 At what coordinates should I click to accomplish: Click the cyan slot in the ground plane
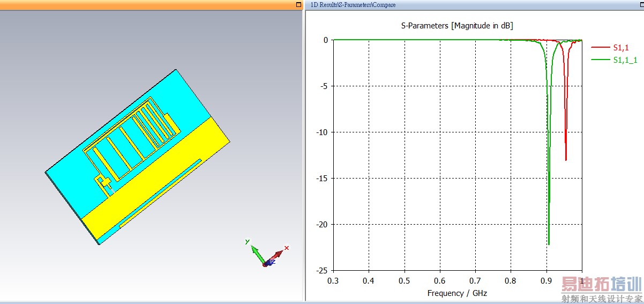coord(160,194)
